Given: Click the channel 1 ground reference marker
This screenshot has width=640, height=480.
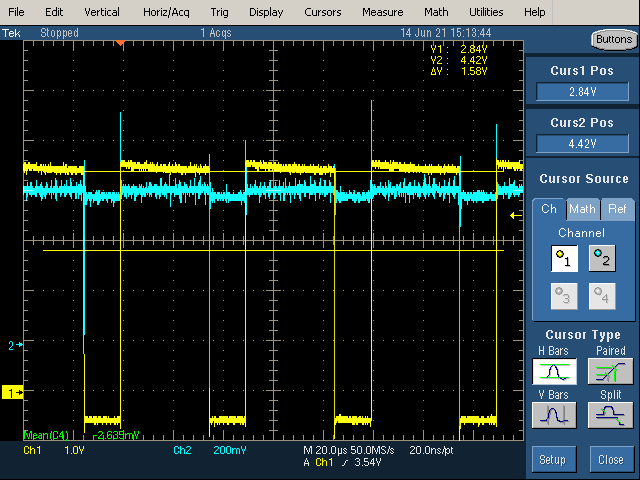Looking at the screenshot, I should (x=13, y=393).
